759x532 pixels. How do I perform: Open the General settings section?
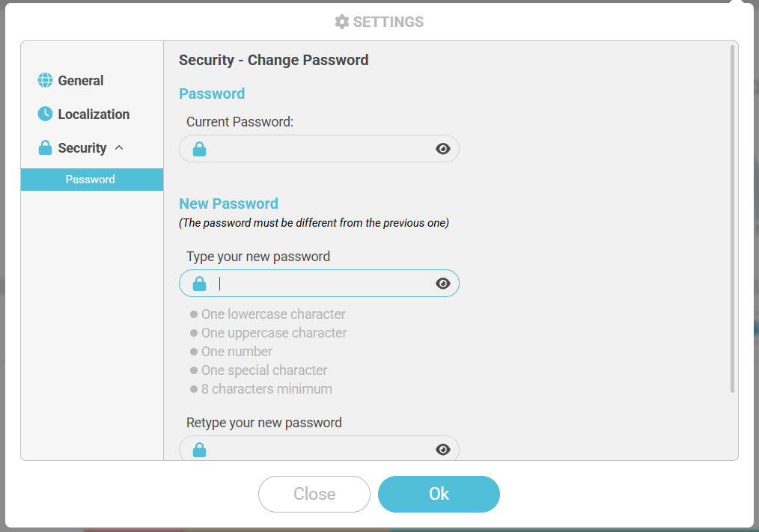[x=81, y=81]
